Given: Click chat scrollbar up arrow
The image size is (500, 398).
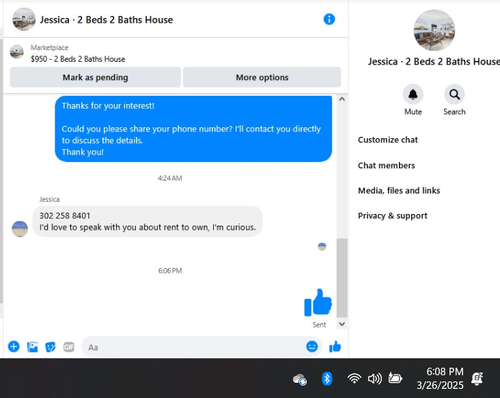Looking at the screenshot, I should pyautogui.click(x=342, y=99).
